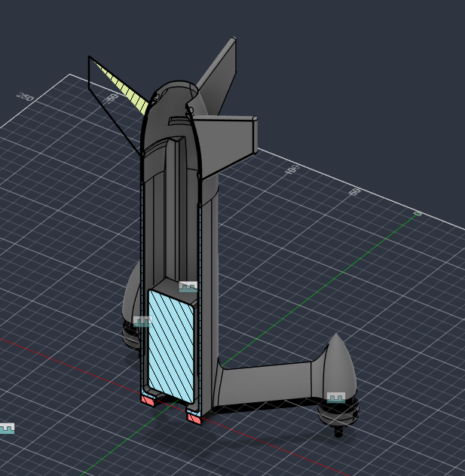Select the joint icon on top of battery block
465x476 pixels.
click(188, 287)
